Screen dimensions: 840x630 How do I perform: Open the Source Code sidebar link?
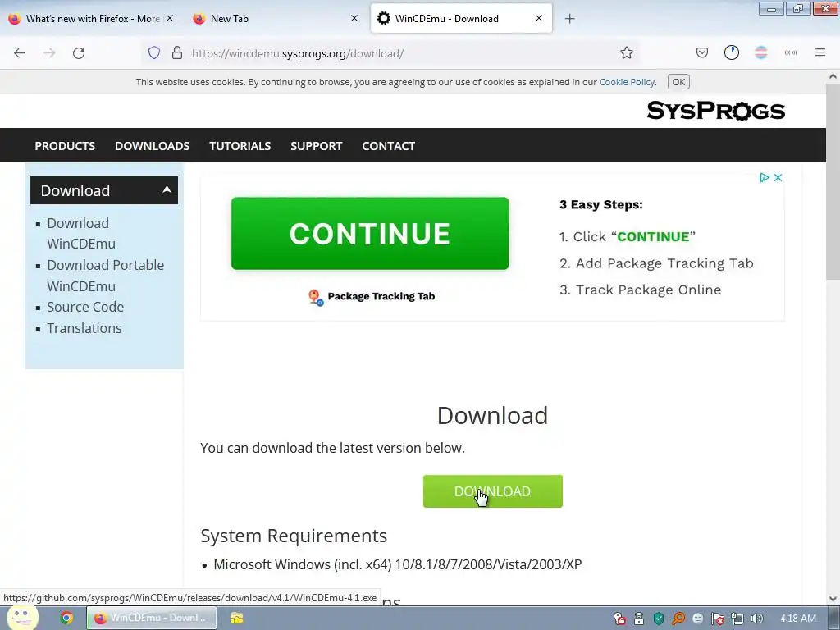[85, 307]
